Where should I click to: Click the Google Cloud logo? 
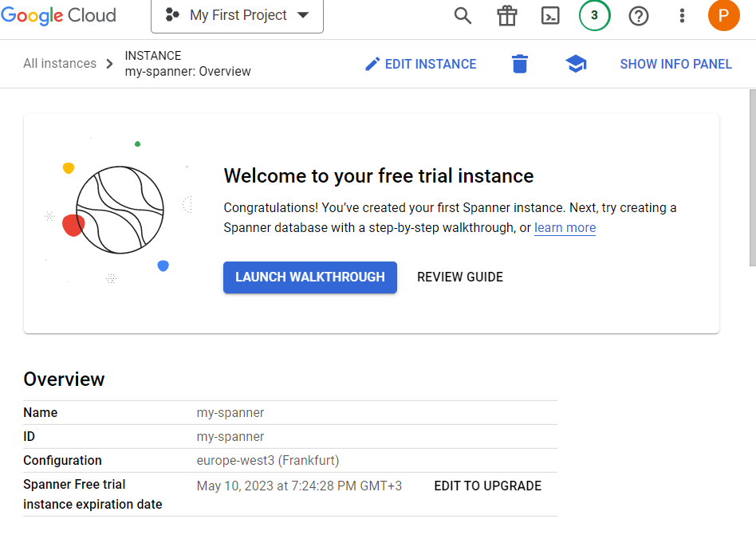coord(58,15)
